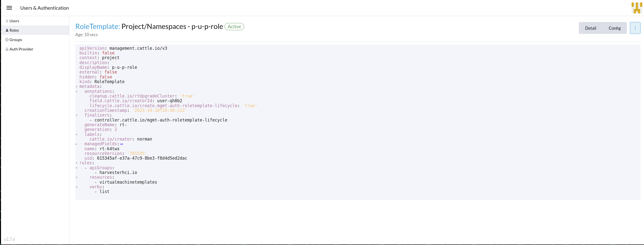Collapse the verbs list
Image resolution: width=644 pixels, height=245 pixels.
[x=77, y=187]
